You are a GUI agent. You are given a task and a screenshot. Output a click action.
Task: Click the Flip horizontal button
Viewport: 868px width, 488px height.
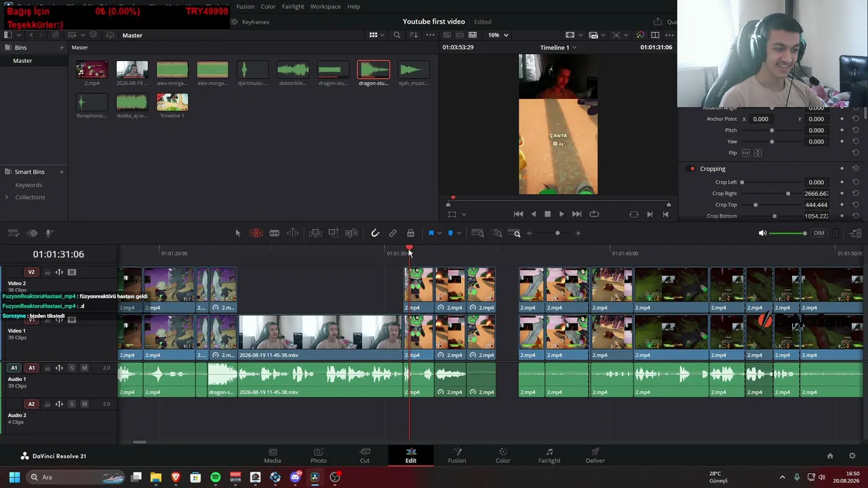point(746,153)
